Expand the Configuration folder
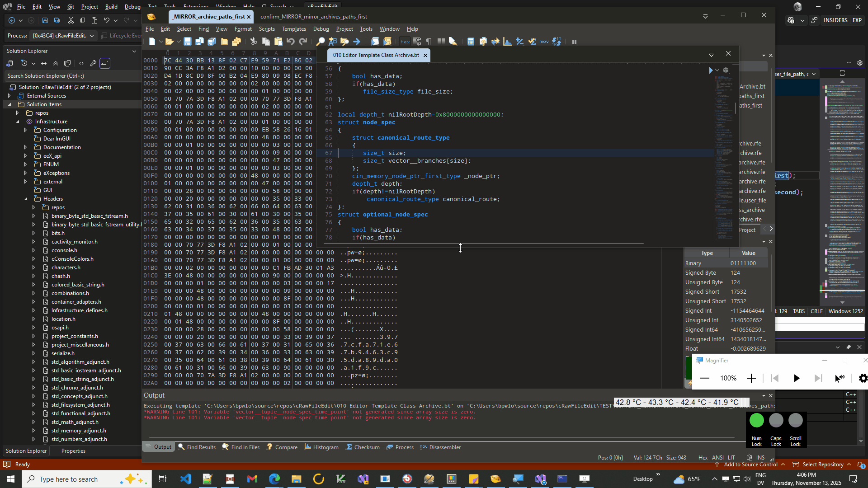 (26, 130)
